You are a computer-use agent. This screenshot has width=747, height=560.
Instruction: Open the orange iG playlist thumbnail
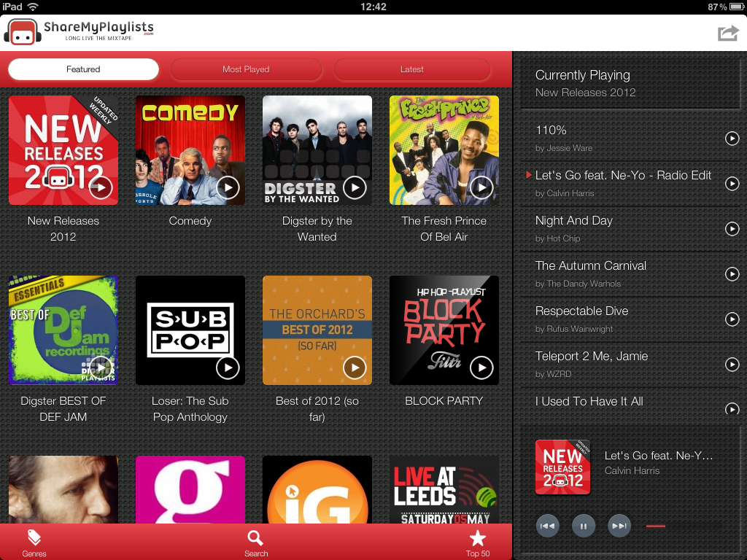[x=317, y=489]
